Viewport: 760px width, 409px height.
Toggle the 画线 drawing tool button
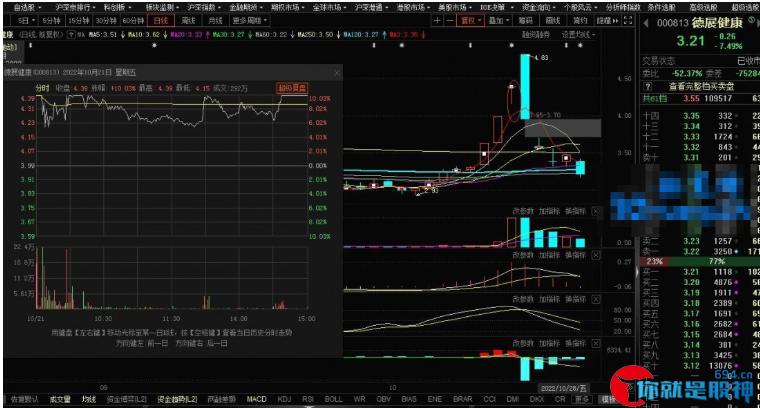(553, 20)
